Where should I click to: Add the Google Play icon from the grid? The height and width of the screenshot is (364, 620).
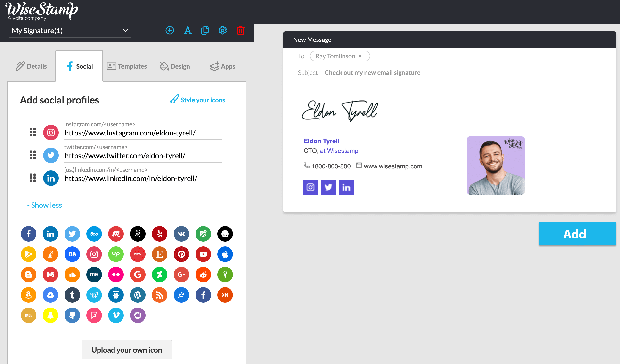point(29,254)
